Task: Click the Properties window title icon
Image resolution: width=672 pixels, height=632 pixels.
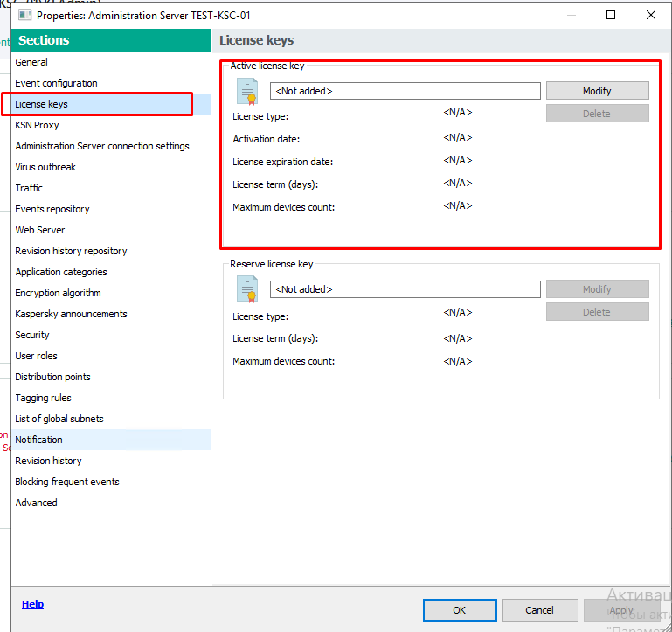Action: [24, 15]
